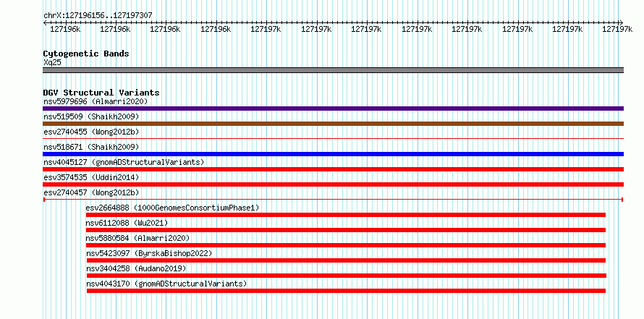Click the red nsv3404258 variant bar
This screenshot has width=644, height=319.
tap(347, 276)
